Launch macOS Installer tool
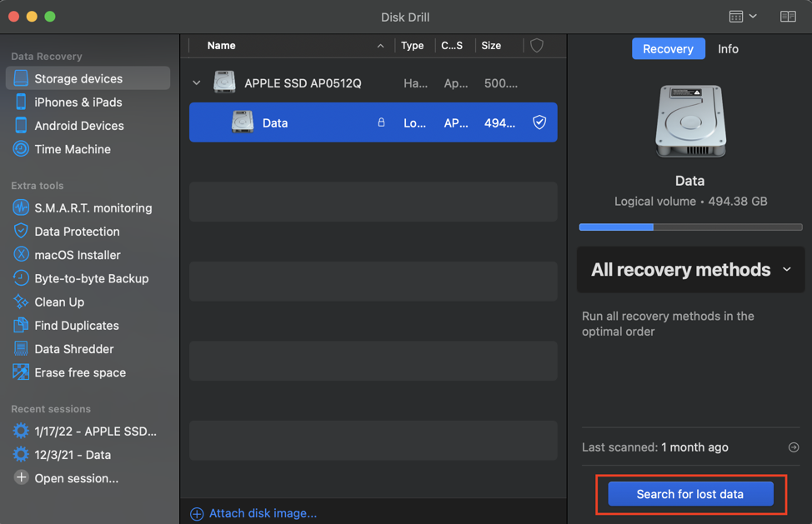Viewport: 812px width, 524px height. [x=78, y=255]
